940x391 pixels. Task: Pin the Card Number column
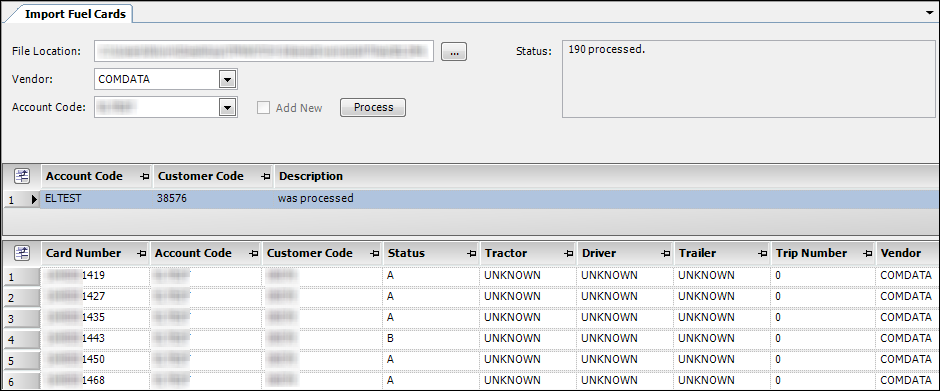tap(142, 254)
